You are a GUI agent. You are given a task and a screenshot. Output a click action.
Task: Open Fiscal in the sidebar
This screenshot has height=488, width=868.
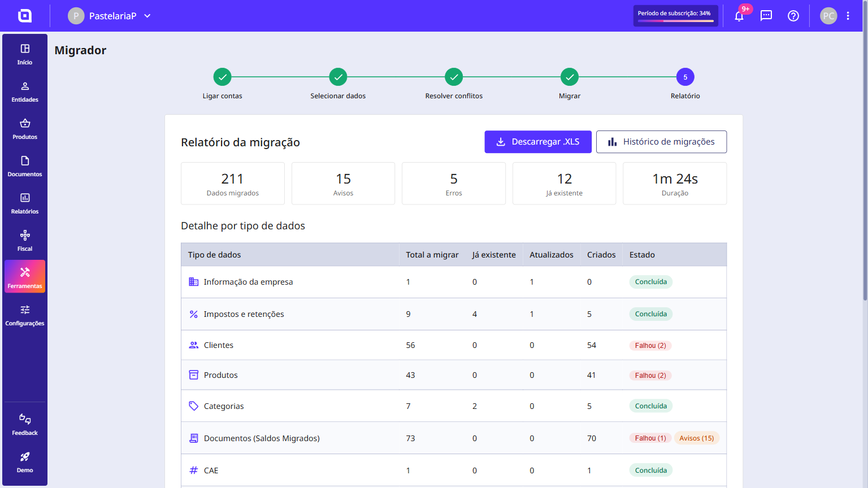coord(25,241)
